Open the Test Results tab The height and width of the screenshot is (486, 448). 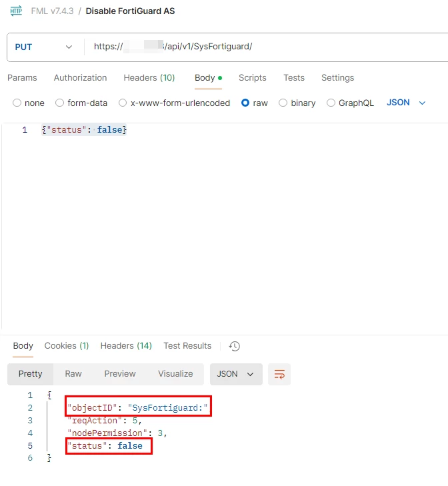point(187,346)
